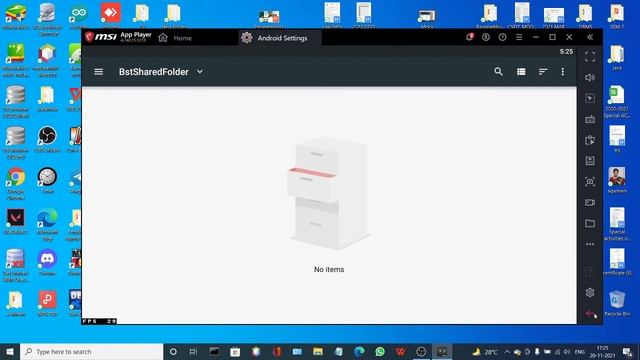
Task: Open Task View on the taskbar
Action: (193, 351)
